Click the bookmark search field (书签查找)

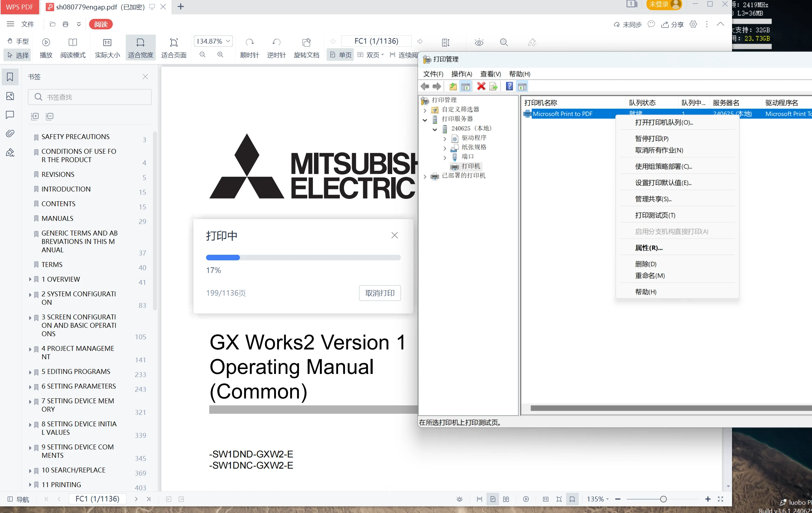click(90, 97)
